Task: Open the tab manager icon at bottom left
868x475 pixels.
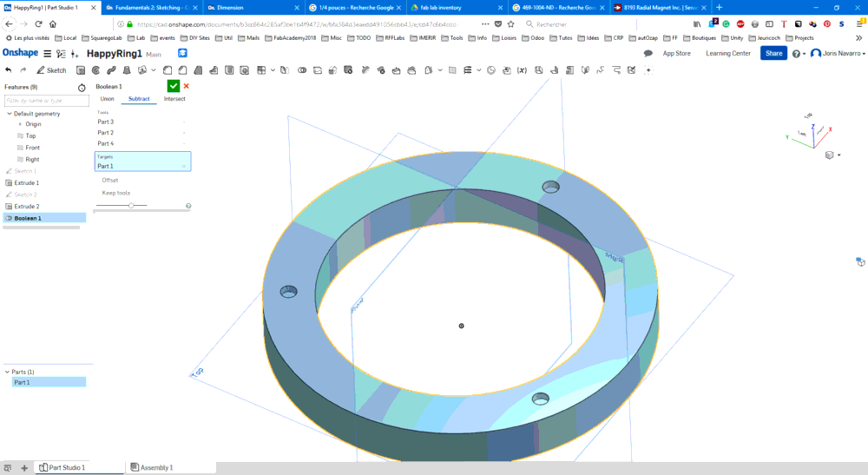Action: click(8, 468)
